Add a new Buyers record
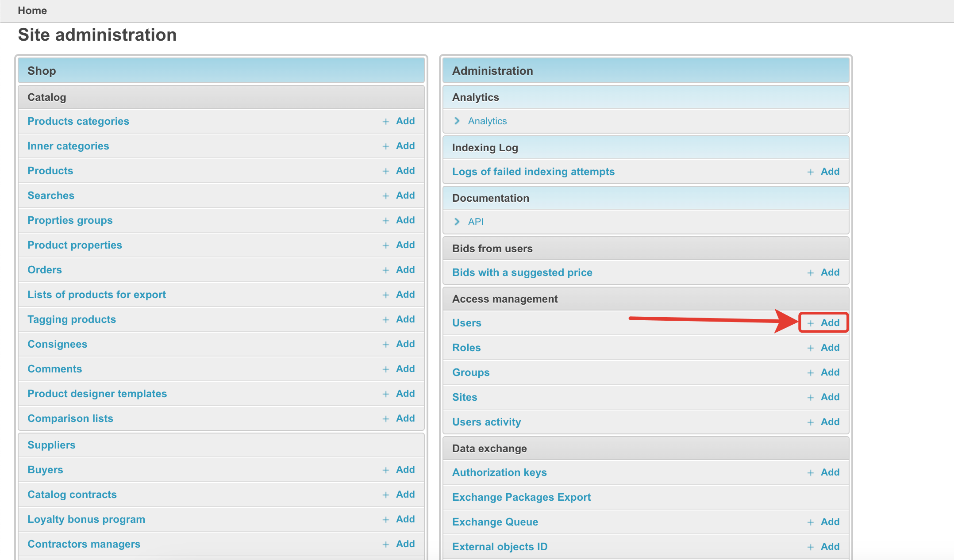The width and height of the screenshot is (954, 560). click(x=399, y=470)
